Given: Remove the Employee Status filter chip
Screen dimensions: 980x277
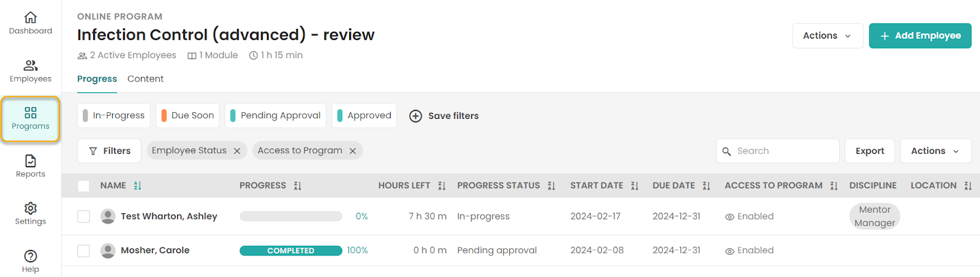Looking at the screenshot, I should click(237, 151).
